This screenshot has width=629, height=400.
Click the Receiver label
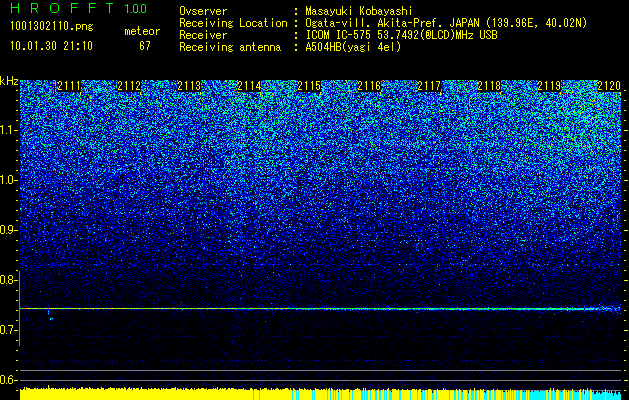(x=203, y=35)
